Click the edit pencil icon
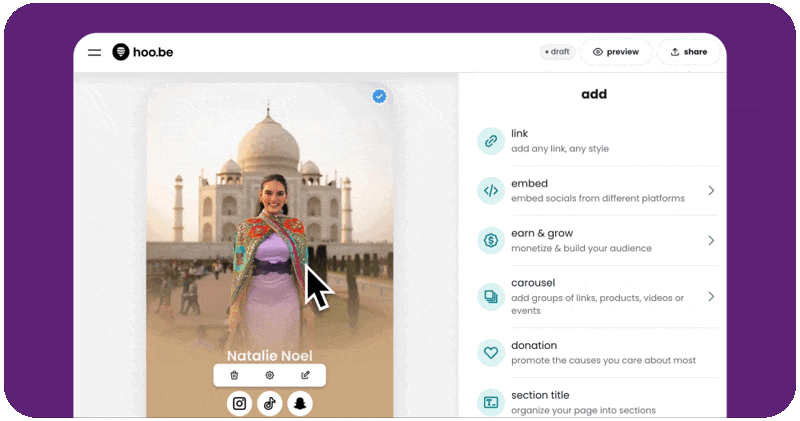Screen dimensions: 800x421 [x=305, y=375]
